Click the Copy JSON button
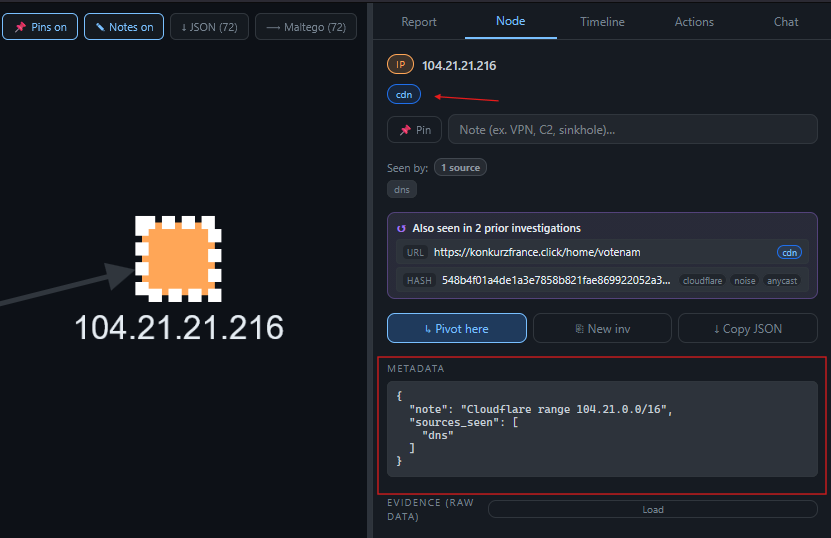This screenshot has width=831, height=538. [x=748, y=329]
